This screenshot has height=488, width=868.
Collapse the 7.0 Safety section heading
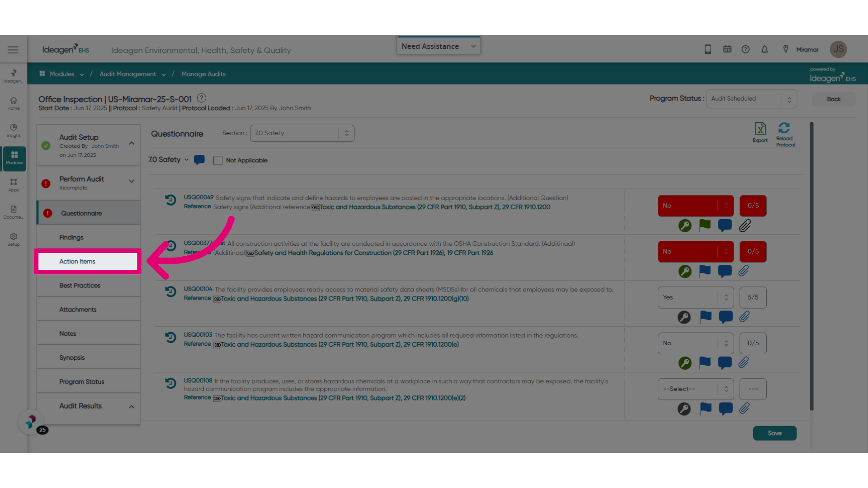pyautogui.click(x=186, y=160)
